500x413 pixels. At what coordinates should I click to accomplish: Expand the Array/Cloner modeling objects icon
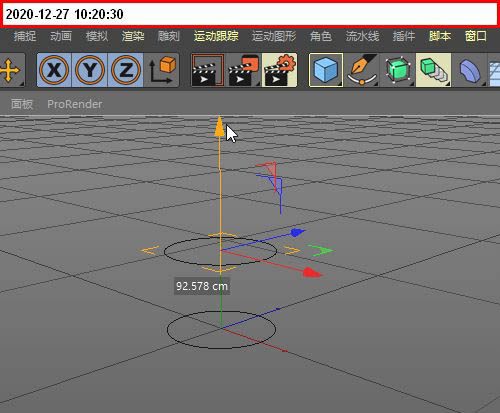tap(433, 70)
